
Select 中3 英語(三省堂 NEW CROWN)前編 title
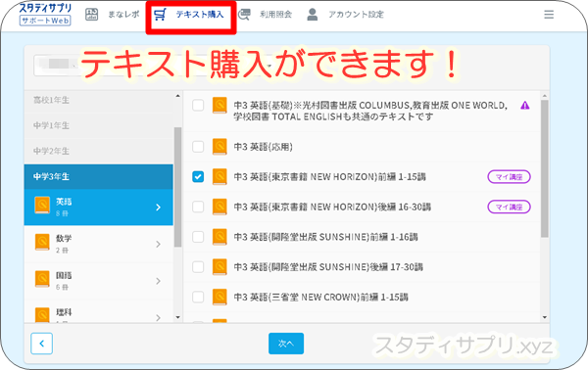[x=321, y=298]
